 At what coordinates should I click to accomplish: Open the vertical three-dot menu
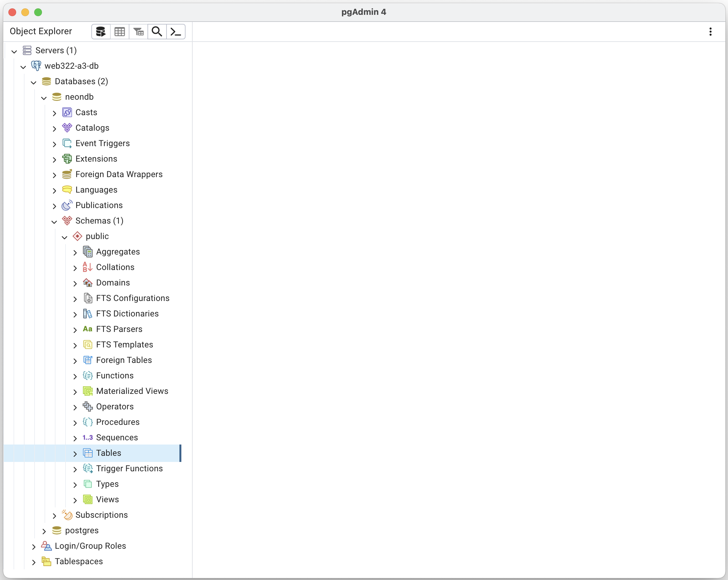coord(711,31)
